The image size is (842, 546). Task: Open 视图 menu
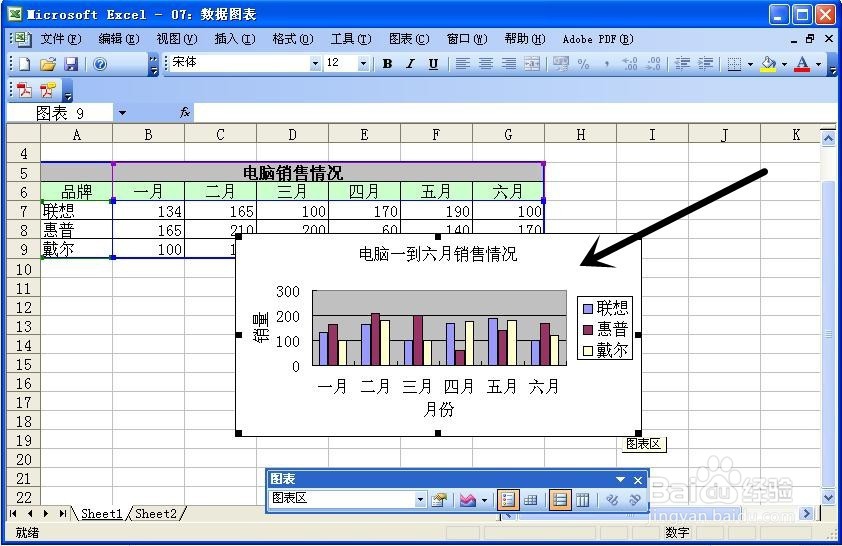[x=177, y=39]
